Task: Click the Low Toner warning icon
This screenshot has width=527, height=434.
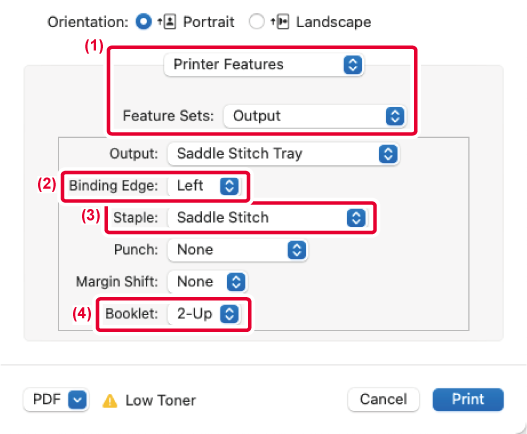Action: 110,401
